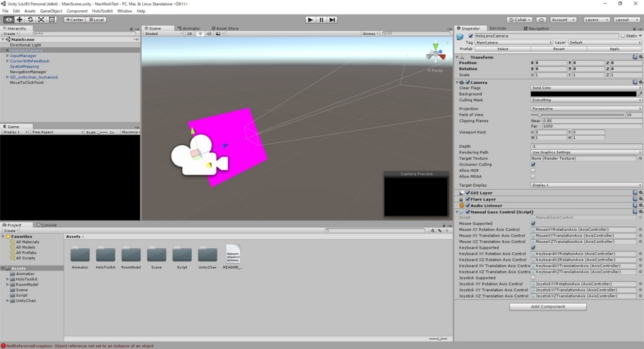
Task: Open Clear Flags dropdown
Action: point(586,88)
